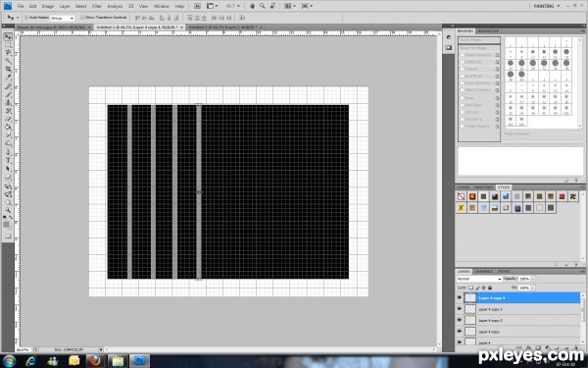Open the File menu

pyautogui.click(x=21, y=7)
